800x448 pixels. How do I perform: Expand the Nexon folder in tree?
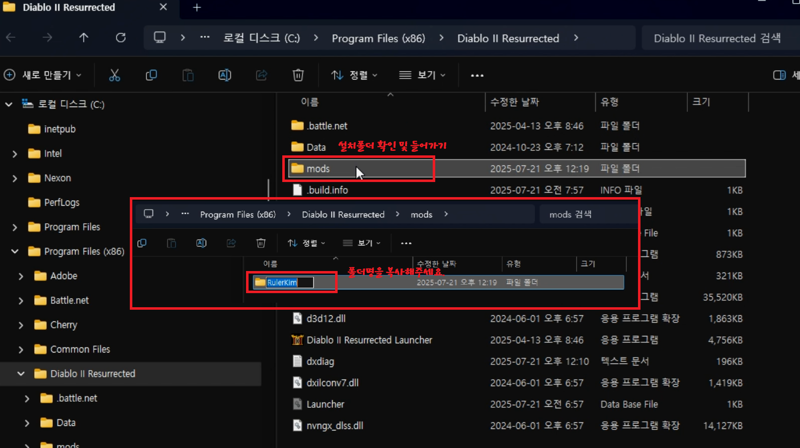[15, 178]
